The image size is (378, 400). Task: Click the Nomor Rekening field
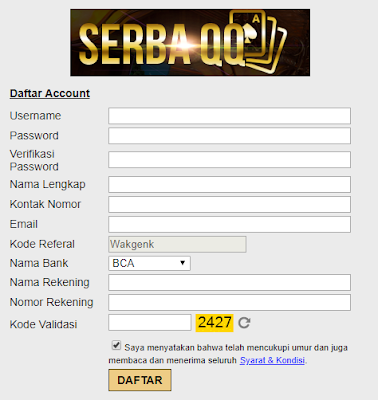coord(229,302)
